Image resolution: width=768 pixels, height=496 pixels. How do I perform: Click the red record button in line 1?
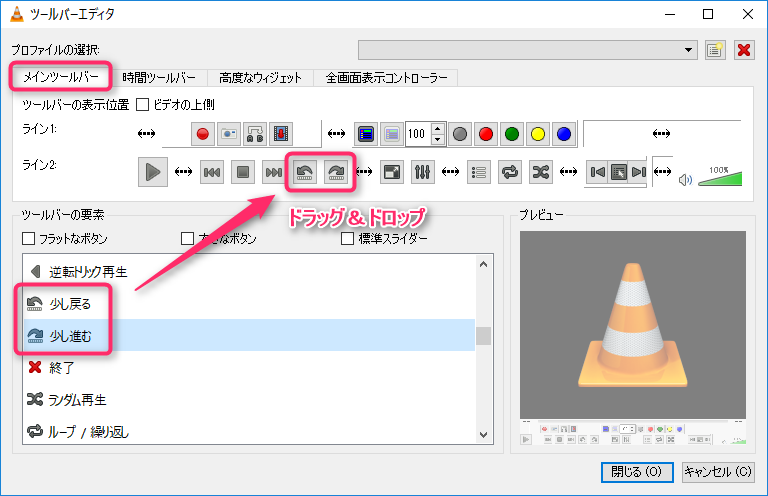point(204,133)
